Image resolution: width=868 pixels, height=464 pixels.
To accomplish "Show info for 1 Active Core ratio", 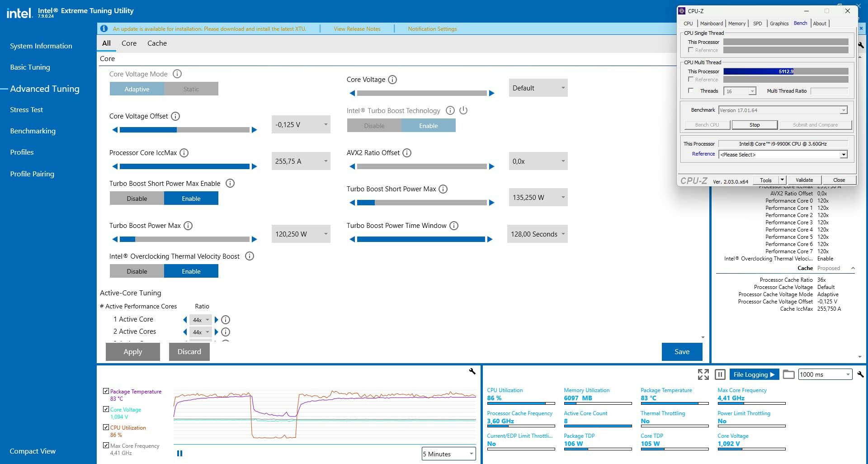I will (226, 320).
